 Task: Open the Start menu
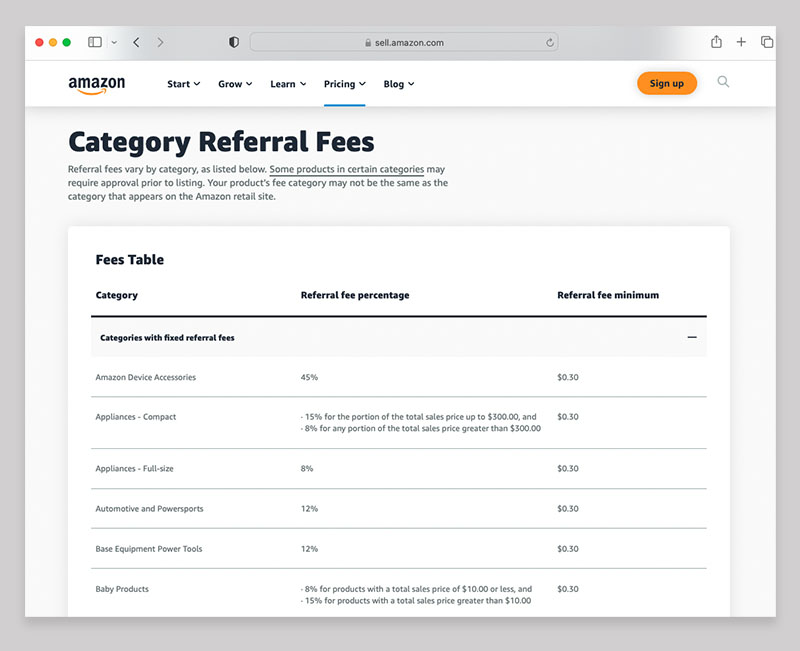[x=184, y=84]
